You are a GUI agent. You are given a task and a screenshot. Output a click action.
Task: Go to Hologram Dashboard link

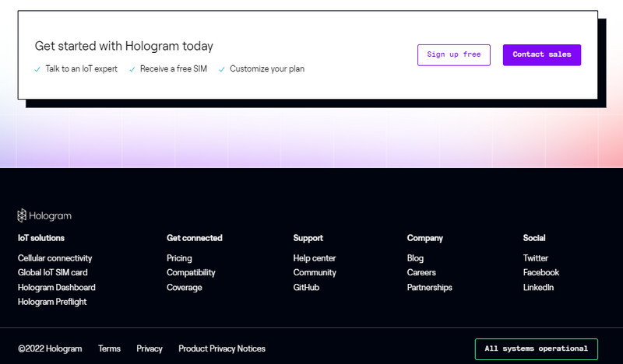coord(56,287)
